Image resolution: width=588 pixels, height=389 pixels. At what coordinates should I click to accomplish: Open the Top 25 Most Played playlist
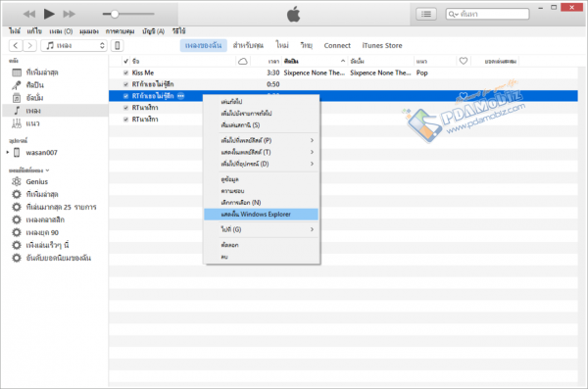tap(61, 207)
